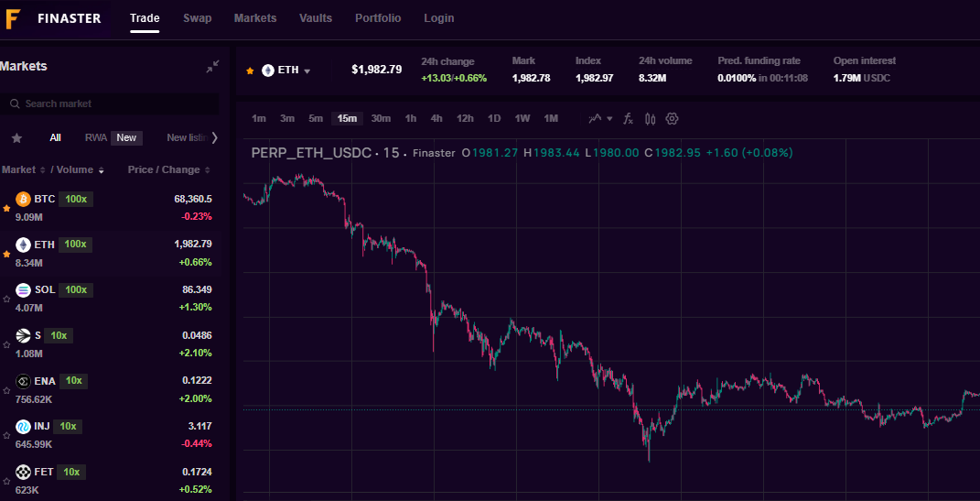
Task: Sort markets by Price / Change
Action: (x=169, y=169)
